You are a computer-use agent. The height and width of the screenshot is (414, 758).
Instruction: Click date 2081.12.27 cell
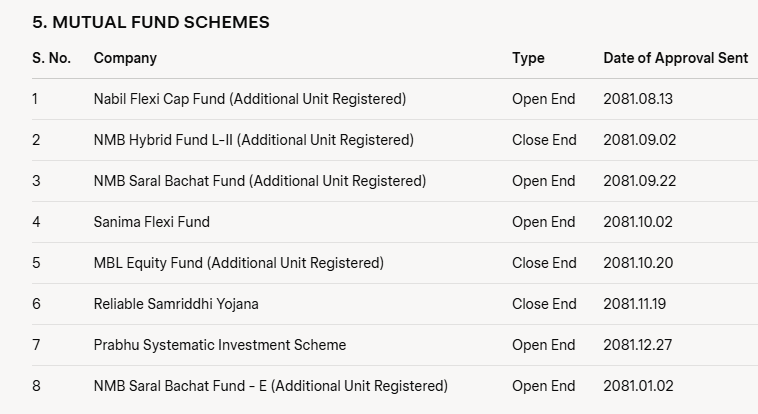click(x=638, y=345)
